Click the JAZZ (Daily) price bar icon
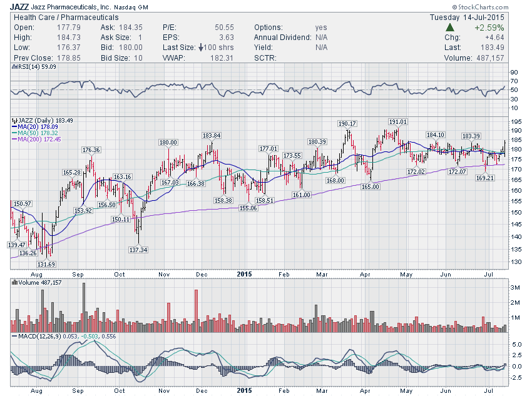This screenshot has width=532, height=396. point(14,120)
